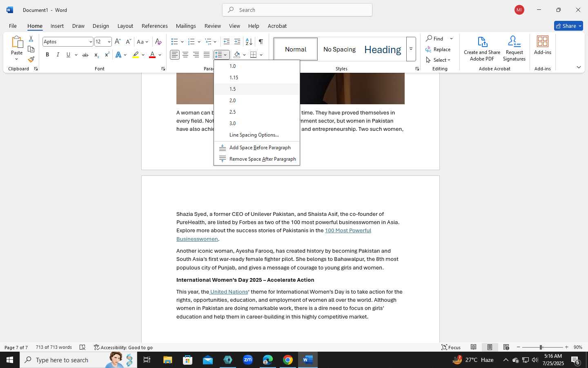Open Create and Share Adobe PDF
588x368 pixels.
(482, 48)
